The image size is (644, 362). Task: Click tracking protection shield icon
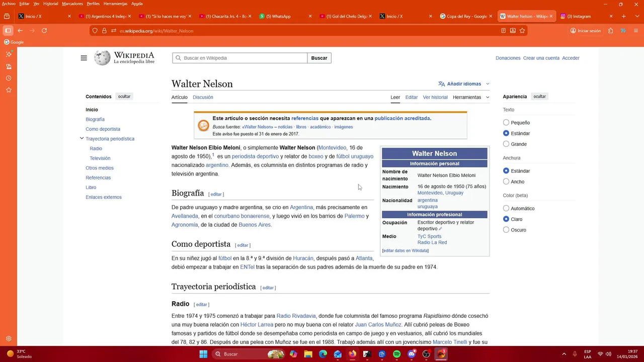click(95, 31)
